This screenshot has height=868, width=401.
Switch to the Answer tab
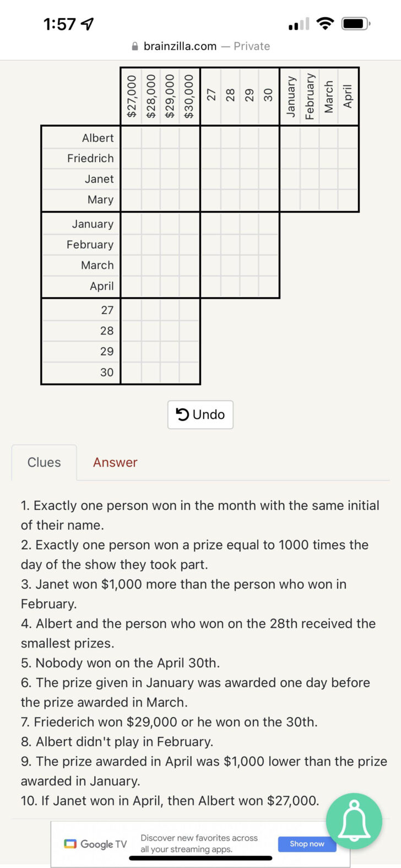[x=115, y=462]
